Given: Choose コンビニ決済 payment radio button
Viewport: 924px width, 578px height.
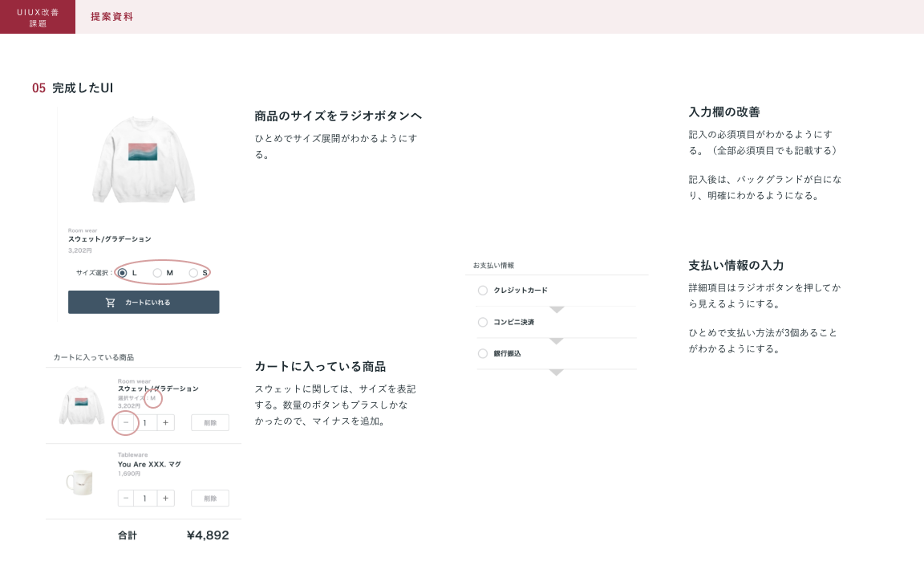Looking at the screenshot, I should click(483, 322).
